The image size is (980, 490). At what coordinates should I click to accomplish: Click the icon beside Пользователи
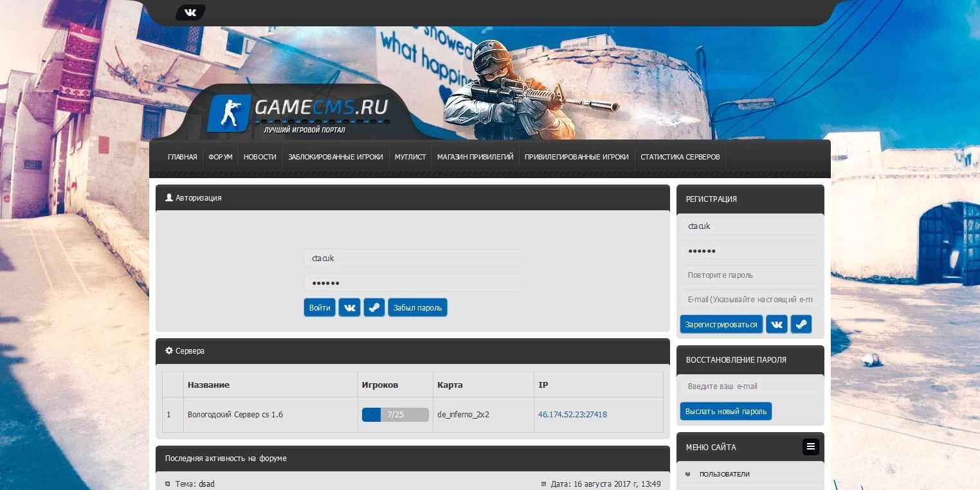click(688, 474)
